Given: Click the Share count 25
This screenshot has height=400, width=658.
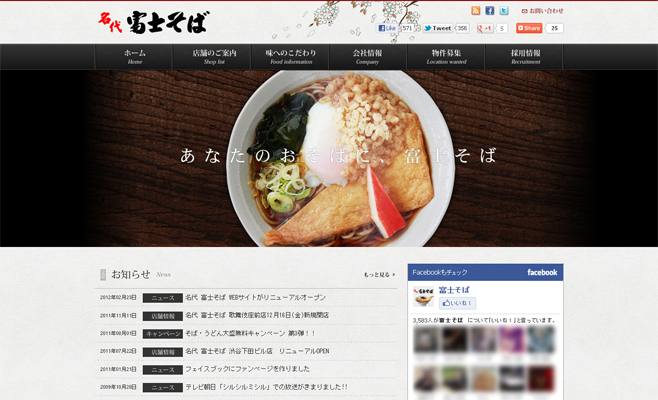Looking at the screenshot, I should (x=554, y=28).
